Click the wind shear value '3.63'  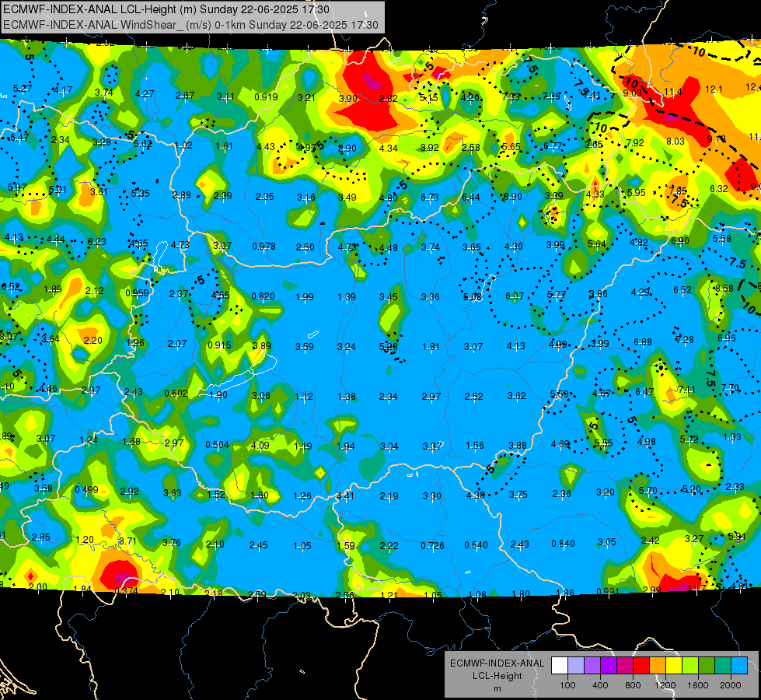[x=173, y=492]
